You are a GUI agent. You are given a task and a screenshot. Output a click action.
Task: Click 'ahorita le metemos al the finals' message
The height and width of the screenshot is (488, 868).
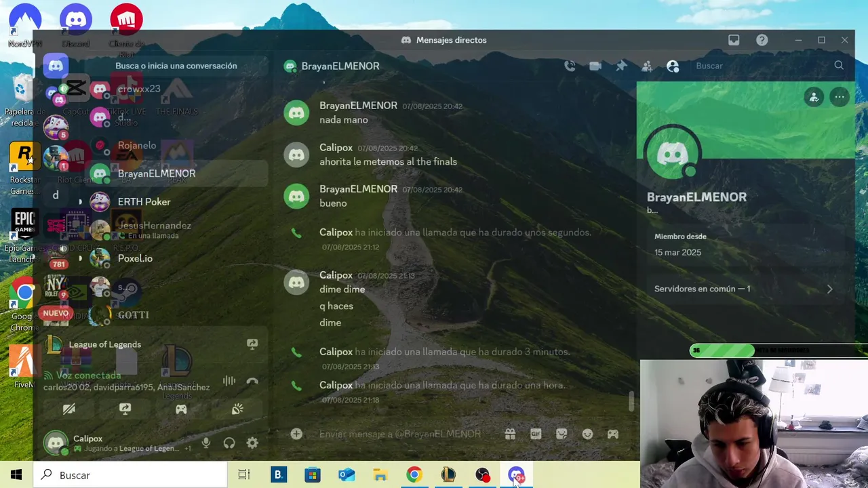(x=388, y=162)
